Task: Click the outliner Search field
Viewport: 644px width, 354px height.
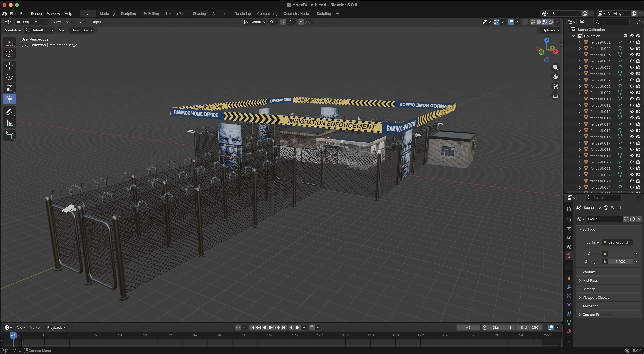Action: click(x=612, y=22)
